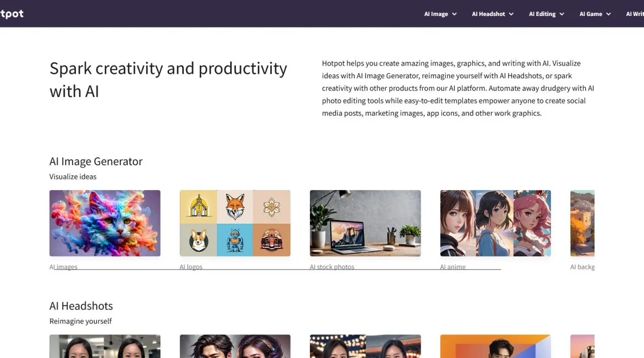The image size is (644, 358).
Task: Select the fox logo icon
Action: click(x=235, y=207)
